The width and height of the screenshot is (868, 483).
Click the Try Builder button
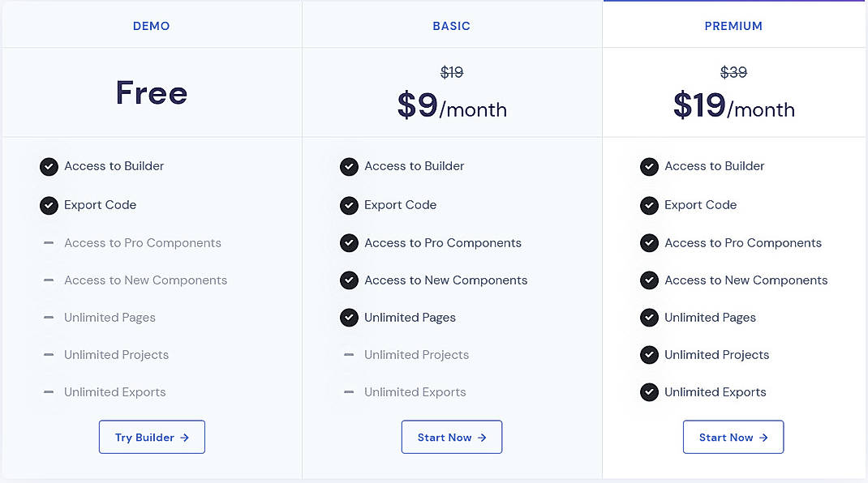click(x=152, y=436)
